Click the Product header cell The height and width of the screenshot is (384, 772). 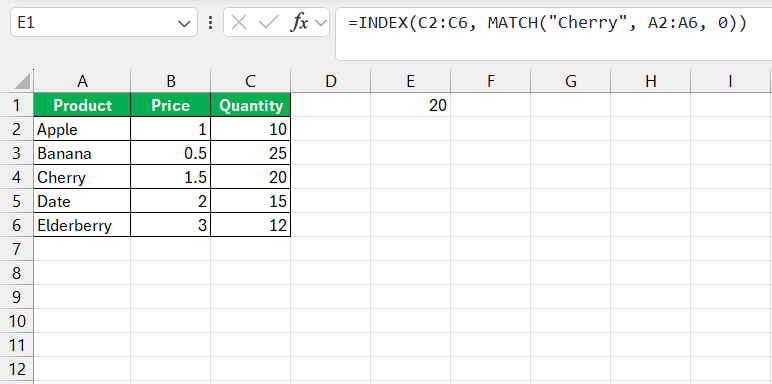coord(82,105)
